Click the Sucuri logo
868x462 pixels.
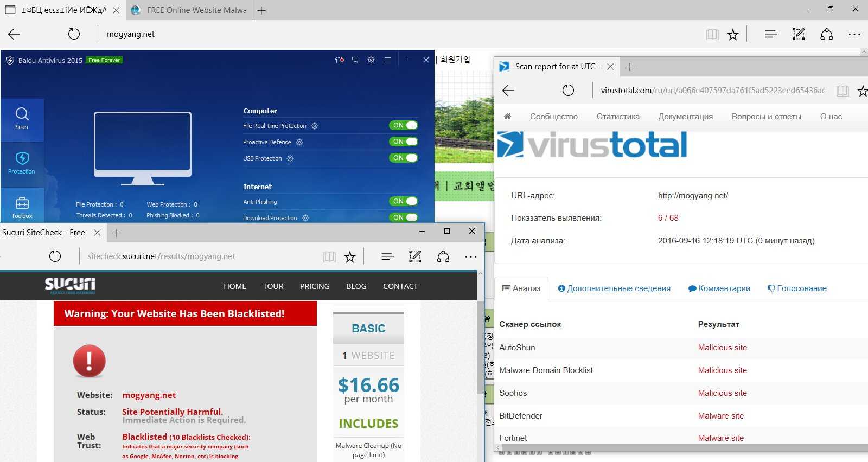coord(70,285)
